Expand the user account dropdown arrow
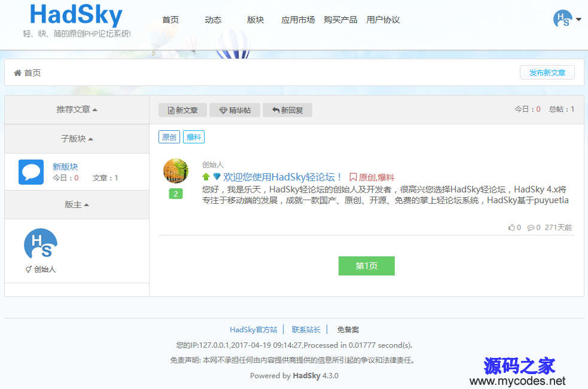Viewport: 588px width, 389px height. click(578, 19)
